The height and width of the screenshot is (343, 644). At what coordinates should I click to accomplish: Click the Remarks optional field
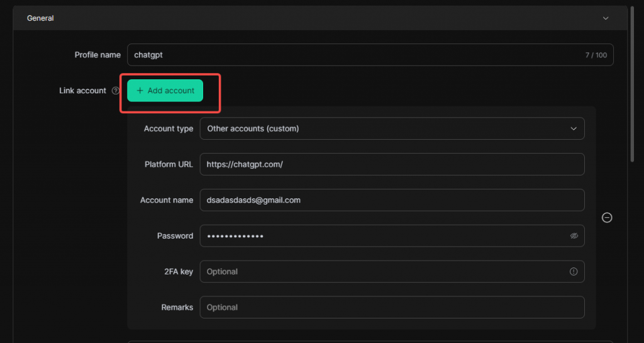(392, 307)
